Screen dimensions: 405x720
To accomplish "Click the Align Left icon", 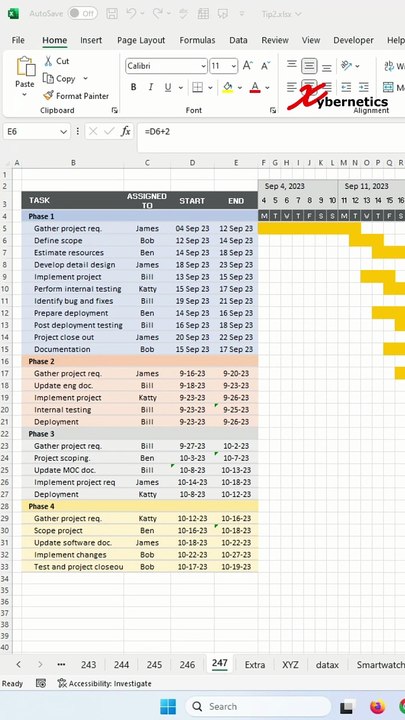I will pyautogui.click(x=292, y=87).
